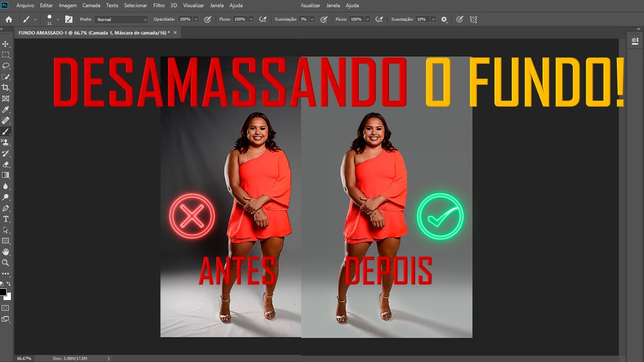Select the Hand tool

coord(6,252)
